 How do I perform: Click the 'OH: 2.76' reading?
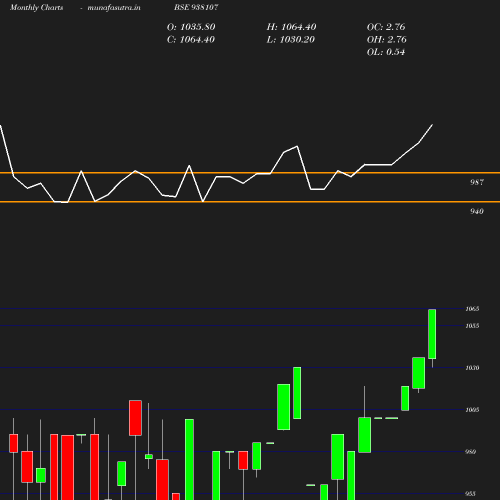[387, 40]
